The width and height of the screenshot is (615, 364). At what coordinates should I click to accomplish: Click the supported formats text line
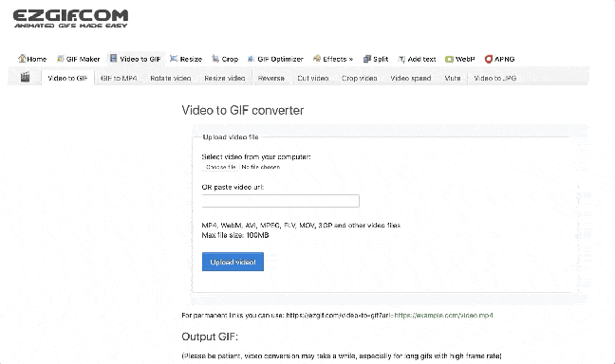coord(301,226)
